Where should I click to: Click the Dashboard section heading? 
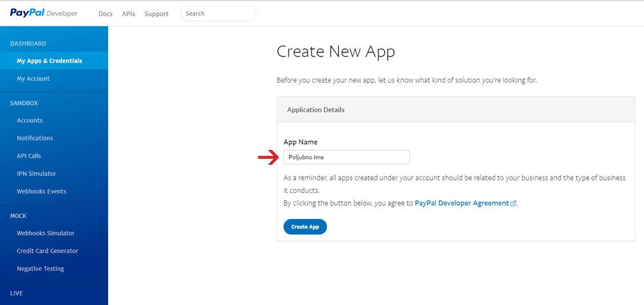[28, 43]
